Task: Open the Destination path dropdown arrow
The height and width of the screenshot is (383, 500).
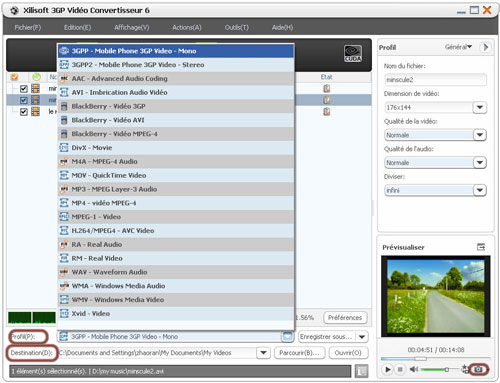Action: tap(263, 353)
